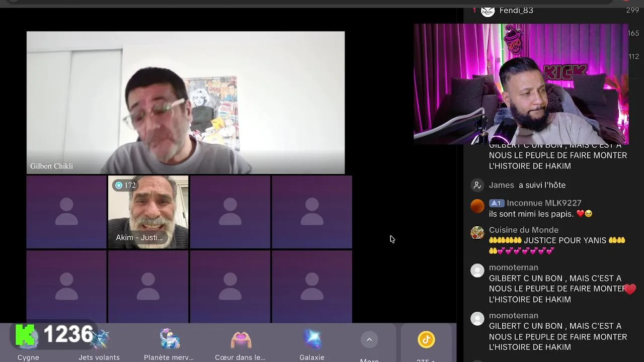This screenshot has width=644, height=362.
Task: Select the empty guest slot right of Akim's tile
Action: pyautogui.click(x=230, y=212)
